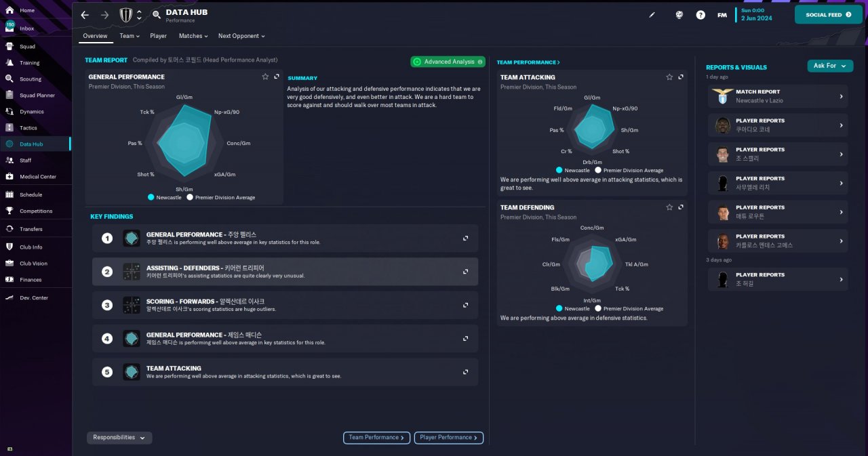Click the Newcastle cyan legend dot in General Performance

click(151, 197)
